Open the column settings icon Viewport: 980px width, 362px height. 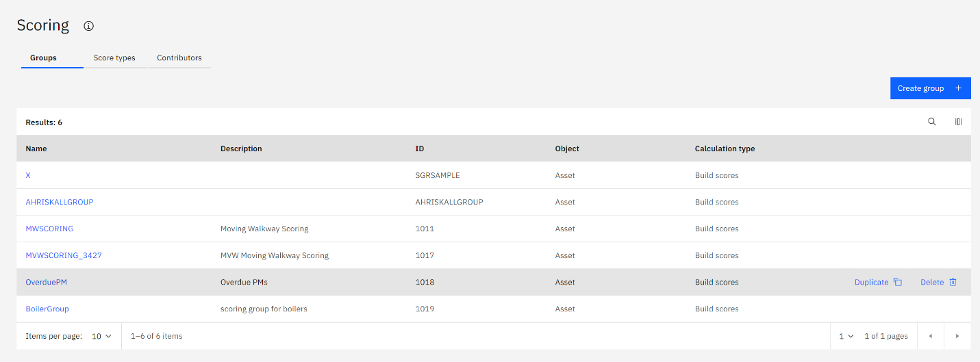tap(958, 122)
